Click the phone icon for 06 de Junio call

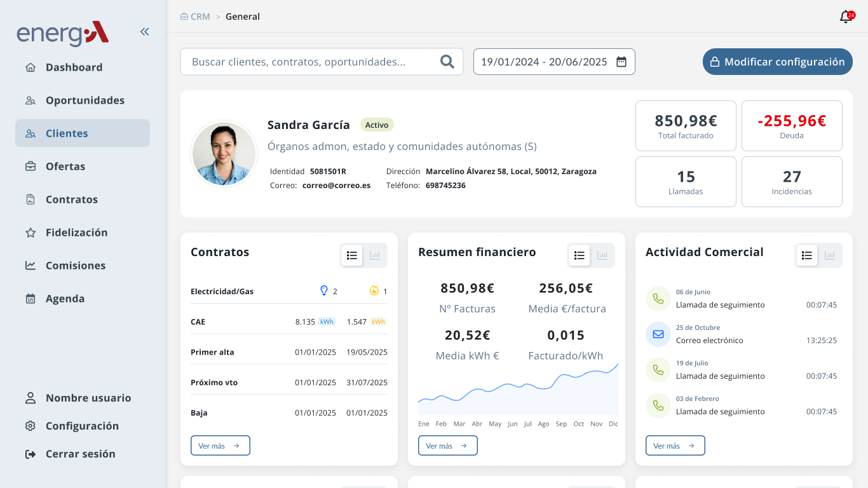658,299
